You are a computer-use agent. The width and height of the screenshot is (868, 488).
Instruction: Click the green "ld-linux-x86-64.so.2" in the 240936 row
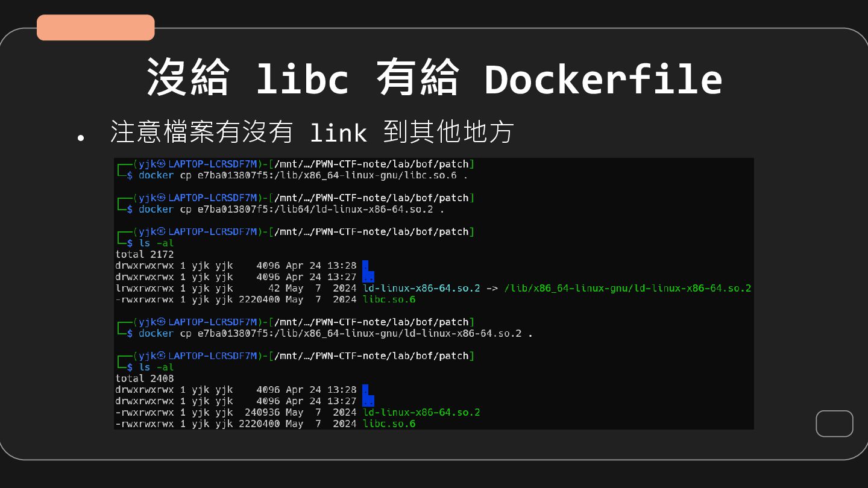tap(421, 412)
